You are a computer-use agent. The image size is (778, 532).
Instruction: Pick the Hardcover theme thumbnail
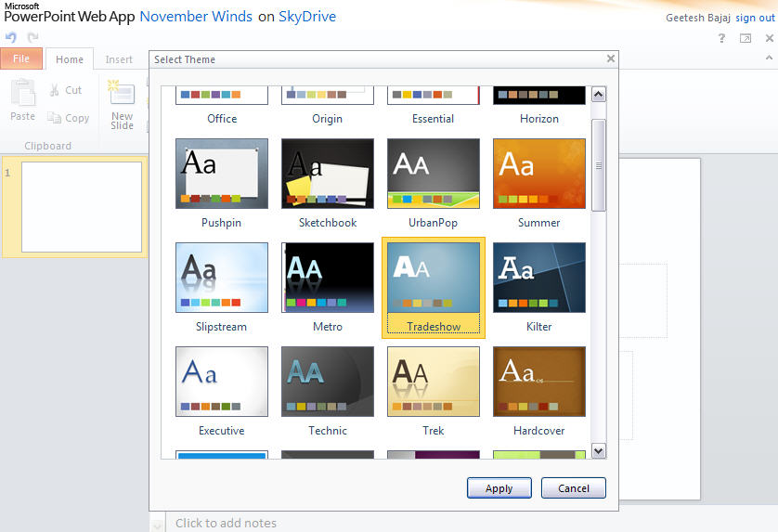click(539, 382)
